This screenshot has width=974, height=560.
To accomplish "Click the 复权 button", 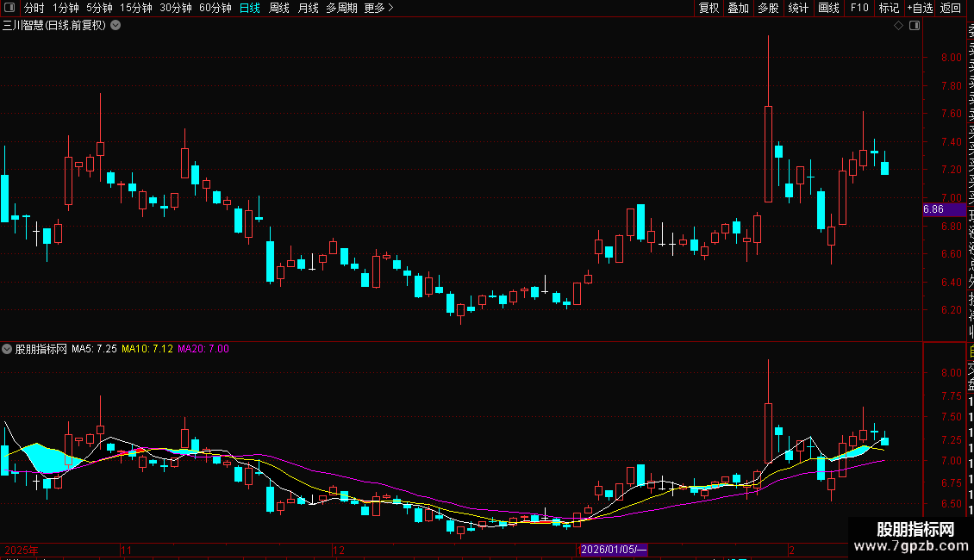I will [x=709, y=8].
